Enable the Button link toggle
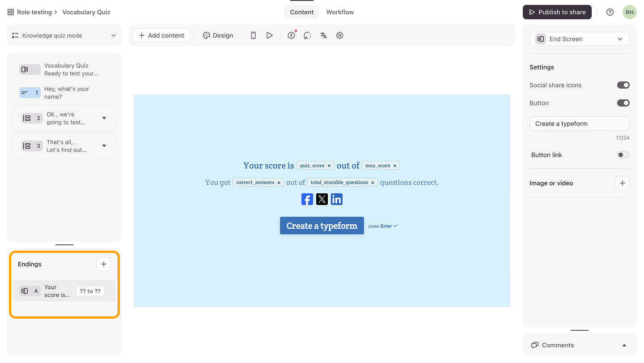 (x=623, y=155)
